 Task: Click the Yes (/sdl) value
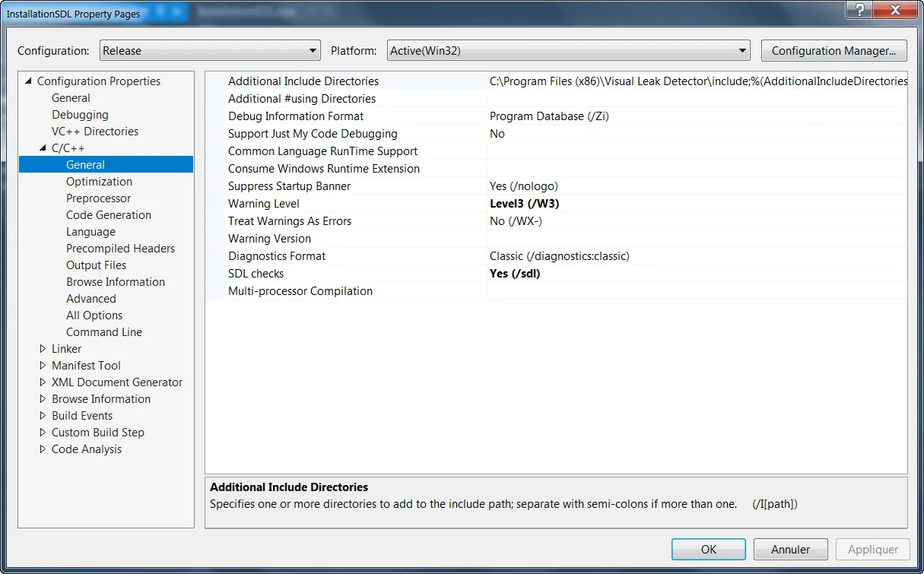(515, 274)
